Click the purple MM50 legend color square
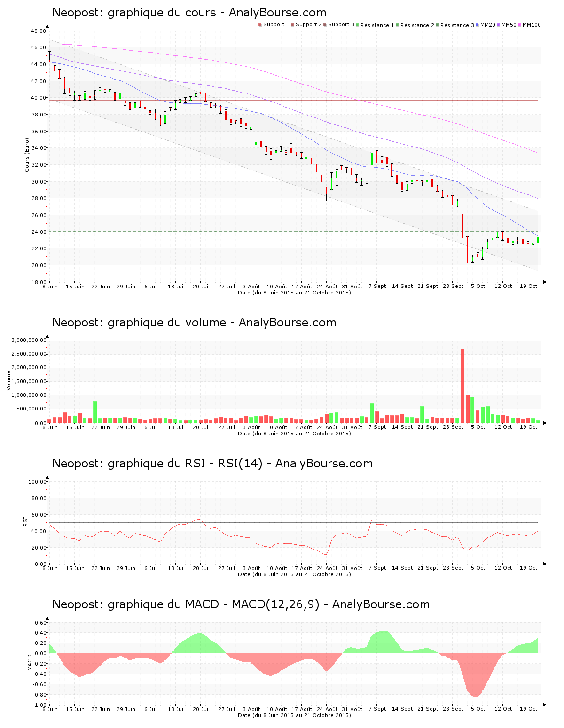This screenshot has width=564, height=728. click(x=498, y=25)
